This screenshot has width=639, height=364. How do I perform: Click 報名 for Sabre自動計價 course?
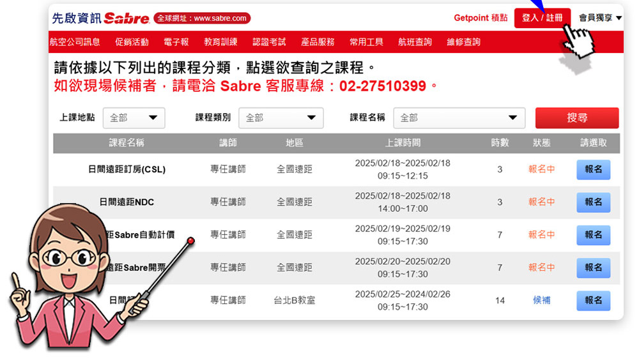click(x=593, y=235)
